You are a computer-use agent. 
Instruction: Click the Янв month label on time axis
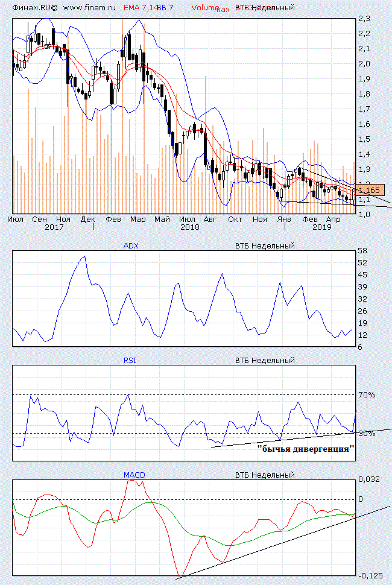point(284,220)
